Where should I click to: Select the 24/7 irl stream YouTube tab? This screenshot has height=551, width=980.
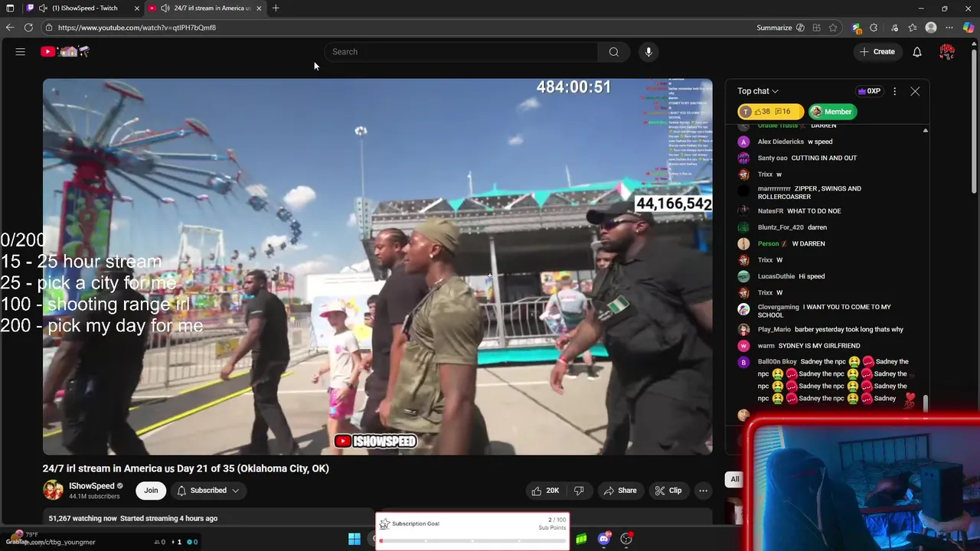205,8
